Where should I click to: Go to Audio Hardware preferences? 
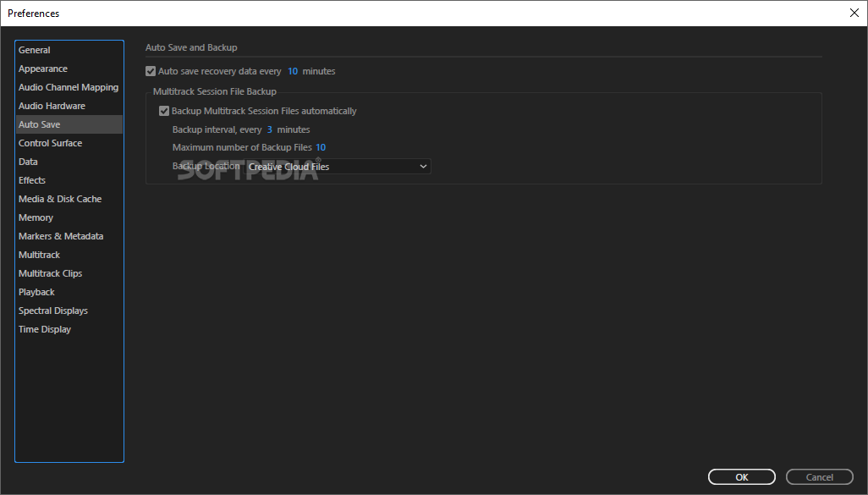click(69, 106)
